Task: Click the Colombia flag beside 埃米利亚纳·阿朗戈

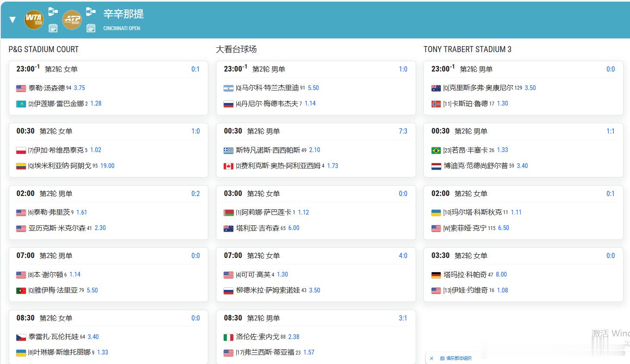Action: pos(21,166)
